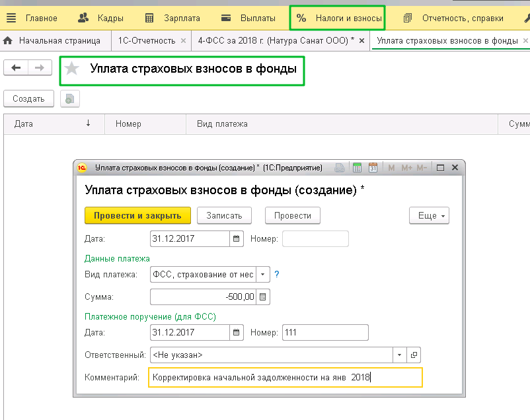Click the percent icon for Налоги и взносы
The height and width of the screenshot is (420, 530).
pos(301,18)
